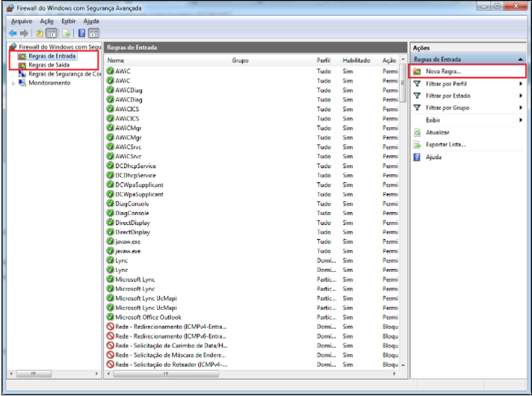This screenshot has width=532, height=396.
Task: Sort rules by the Ação column header
Action: point(389,61)
